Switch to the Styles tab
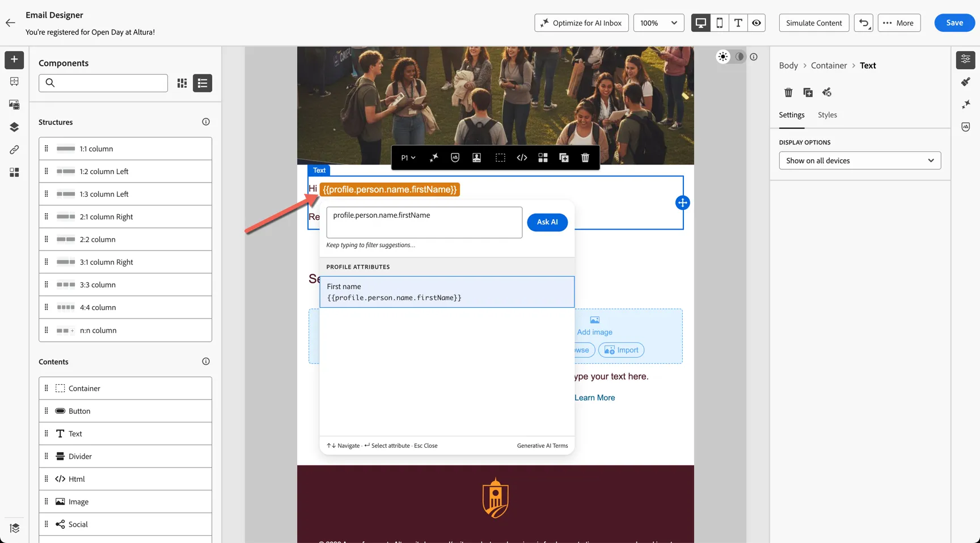 pos(827,115)
